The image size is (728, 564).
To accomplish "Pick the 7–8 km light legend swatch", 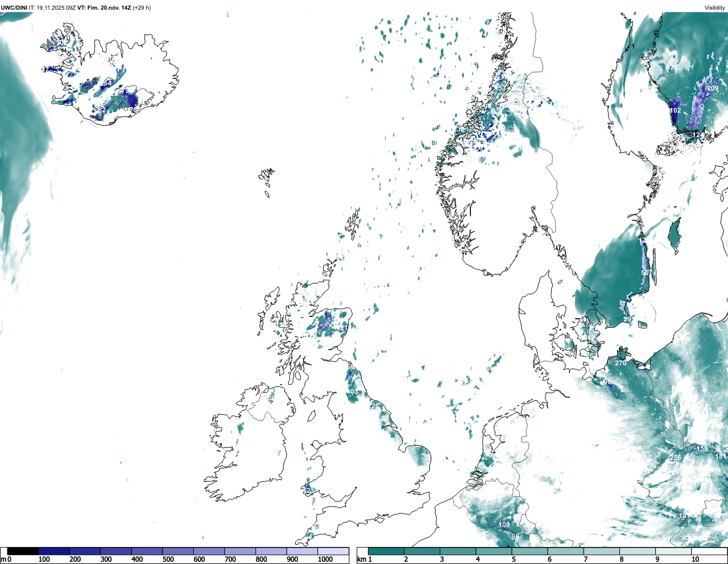I will click(x=601, y=551).
